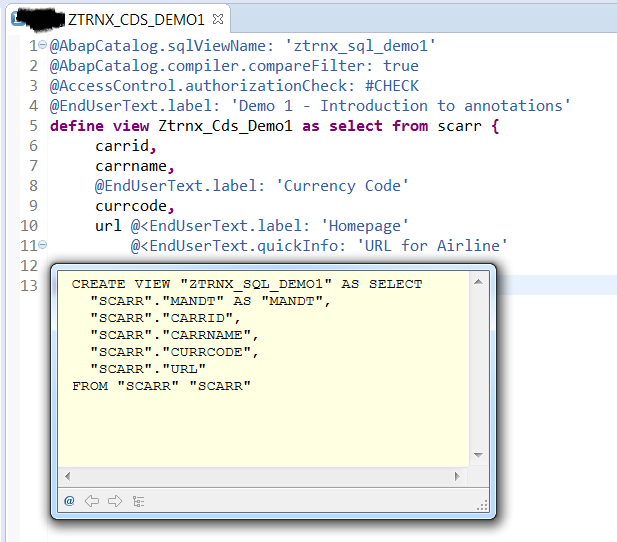
Task: Click the 'Homepage' label string
Action: coord(365,226)
